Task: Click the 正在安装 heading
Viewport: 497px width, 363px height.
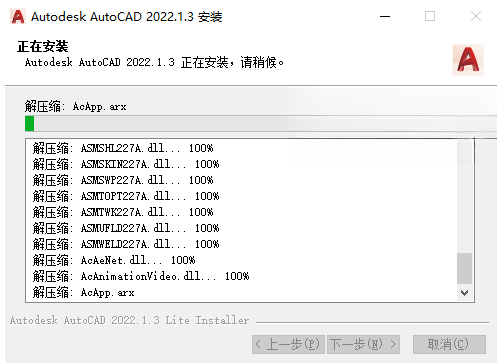Action: click(x=43, y=47)
